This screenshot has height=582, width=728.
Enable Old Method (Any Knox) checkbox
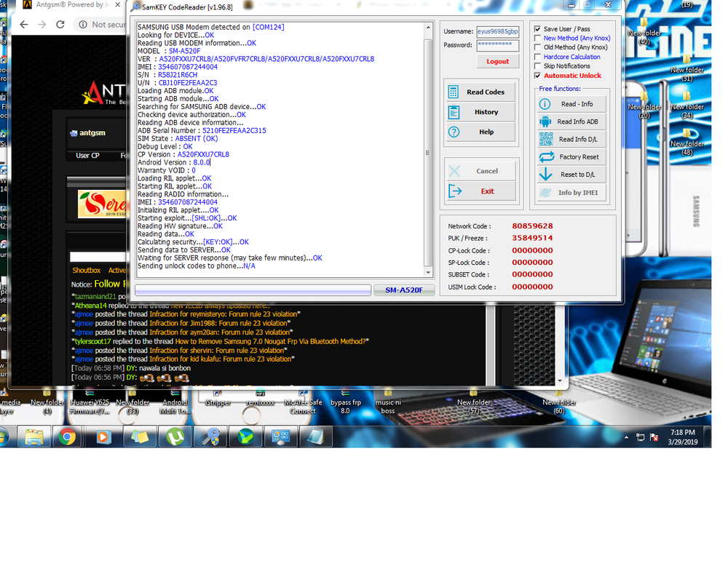tap(538, 47)
